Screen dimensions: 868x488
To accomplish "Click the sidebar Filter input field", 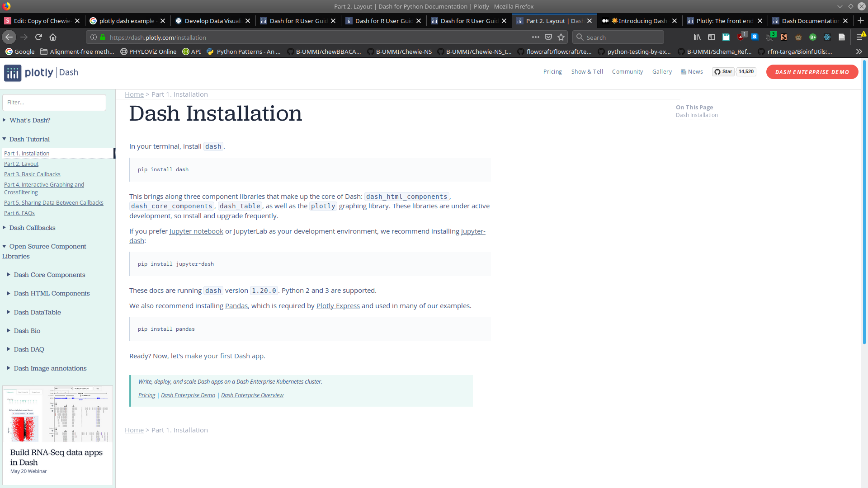I will pos(54,103).
